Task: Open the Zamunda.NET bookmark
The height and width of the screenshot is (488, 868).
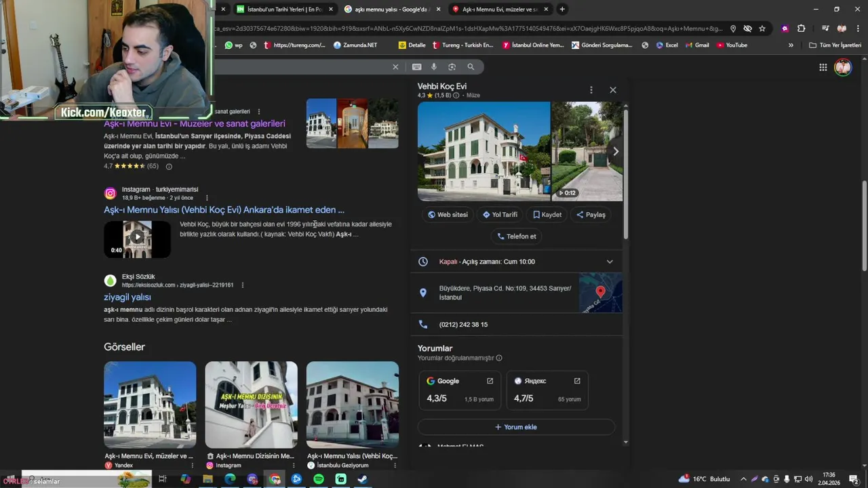Action: (355, 45)
